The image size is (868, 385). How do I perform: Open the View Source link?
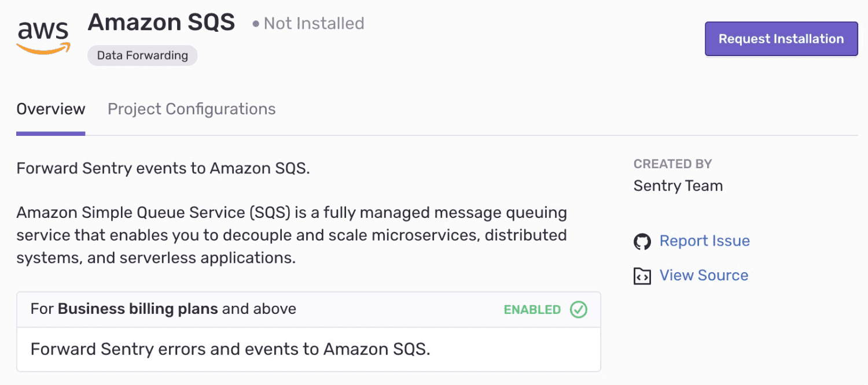tap(704, 276)
